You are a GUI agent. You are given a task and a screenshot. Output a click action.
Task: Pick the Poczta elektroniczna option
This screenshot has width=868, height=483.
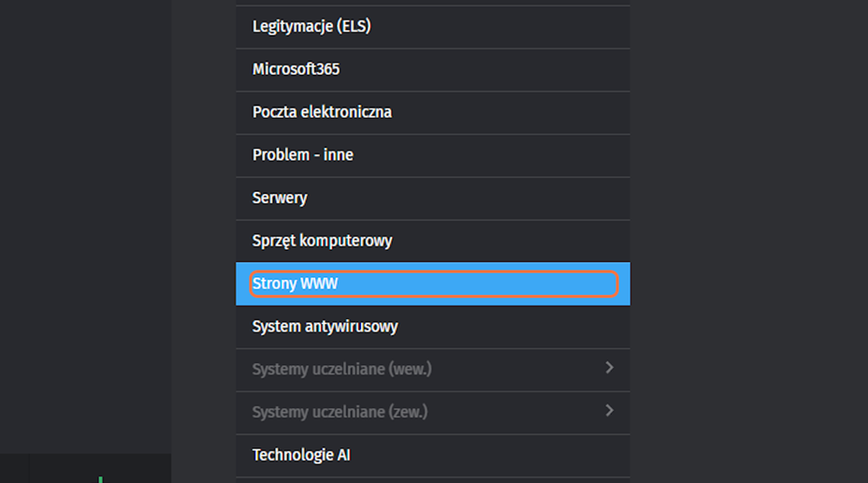(x=322, y=112)
